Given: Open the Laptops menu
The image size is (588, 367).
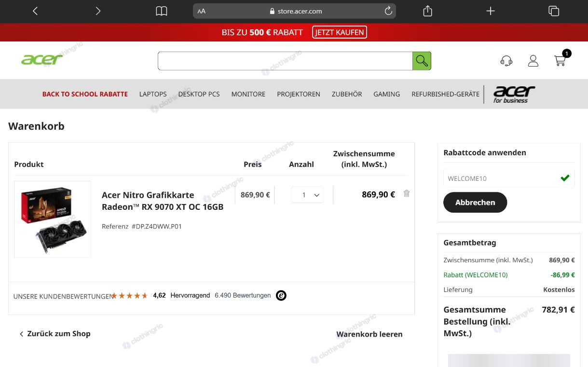Looking at the screenshot, I should [153, 94].
